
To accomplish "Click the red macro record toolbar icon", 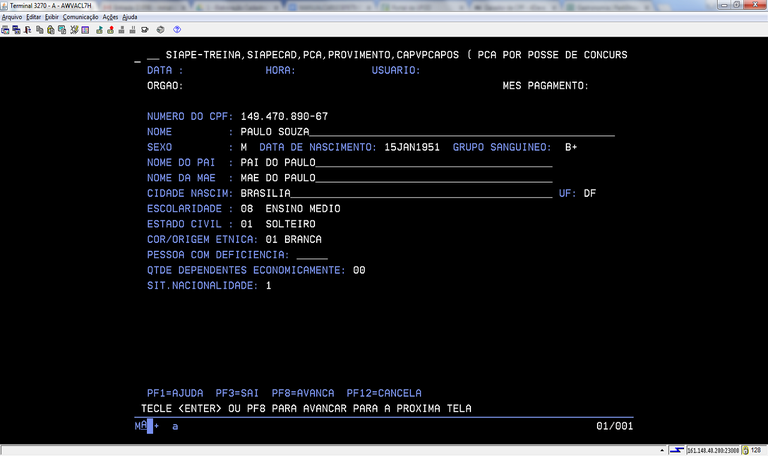I will [111, 30].
